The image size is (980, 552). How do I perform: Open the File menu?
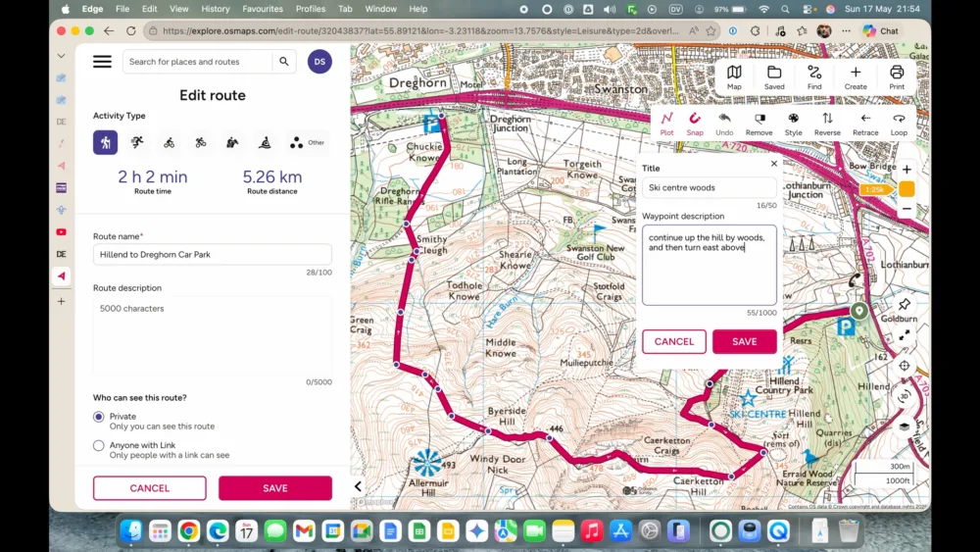coord(122,9)
